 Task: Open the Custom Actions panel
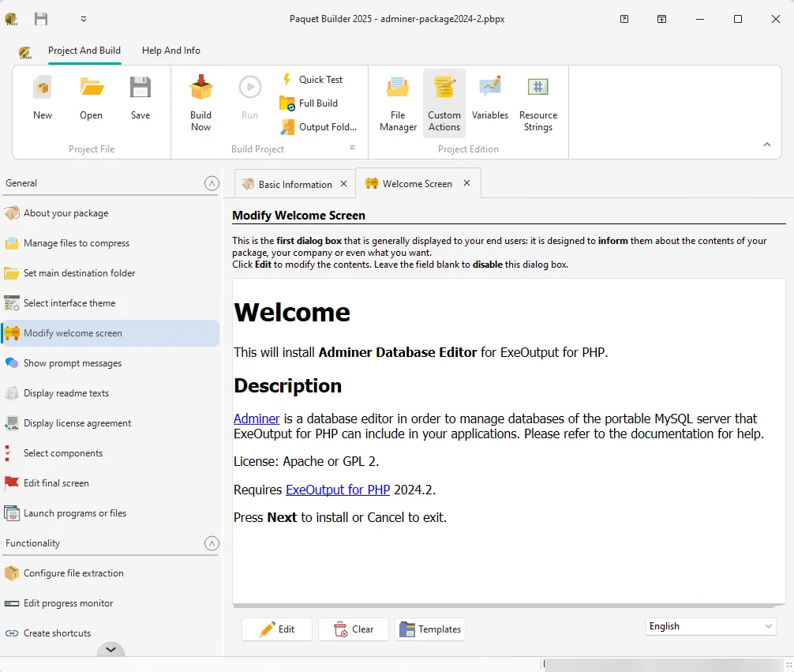(444, 103)
